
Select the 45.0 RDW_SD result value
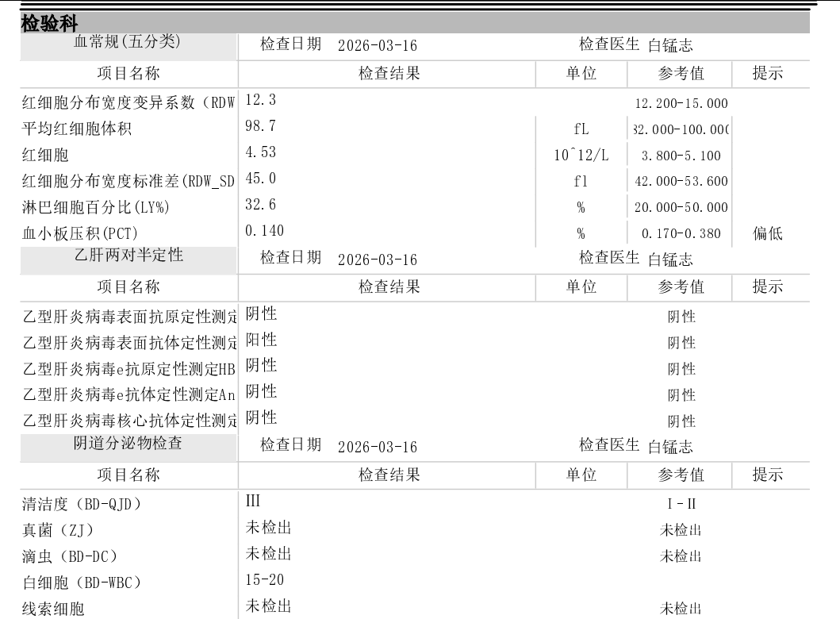tap(260, 179)
